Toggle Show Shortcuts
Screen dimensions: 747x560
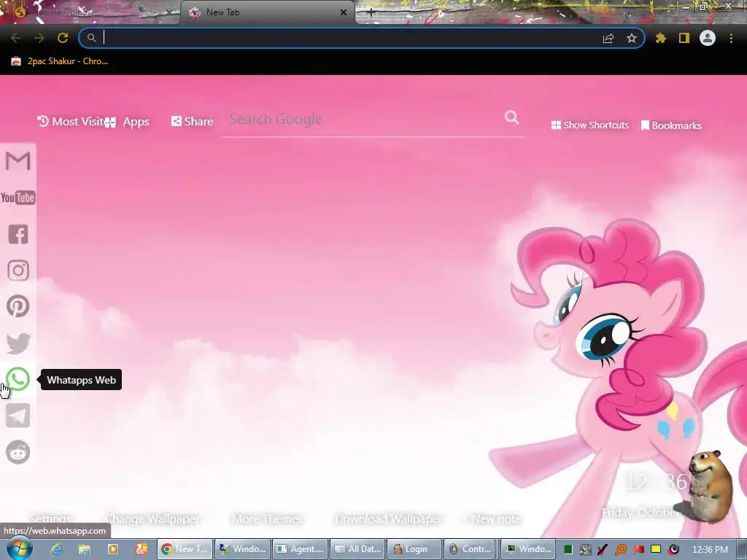coord(589,125)
